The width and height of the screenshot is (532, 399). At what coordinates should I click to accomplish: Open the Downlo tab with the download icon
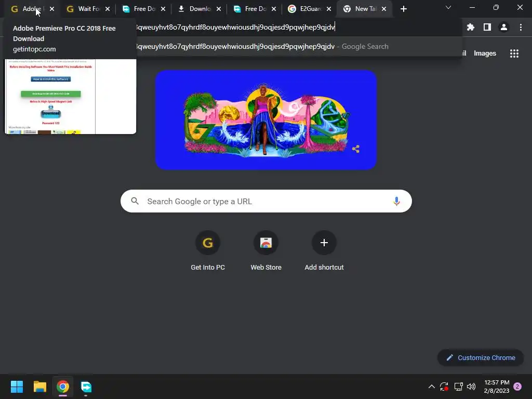pos(199,9)
